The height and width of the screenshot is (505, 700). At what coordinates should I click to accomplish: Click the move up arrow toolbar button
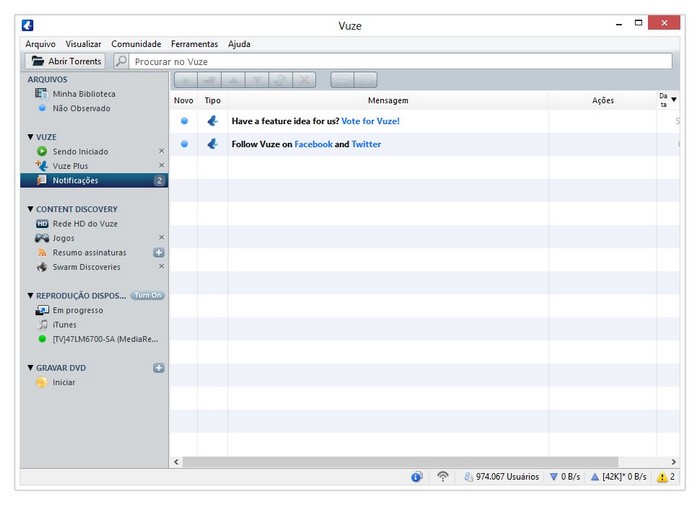coord(233,80)
